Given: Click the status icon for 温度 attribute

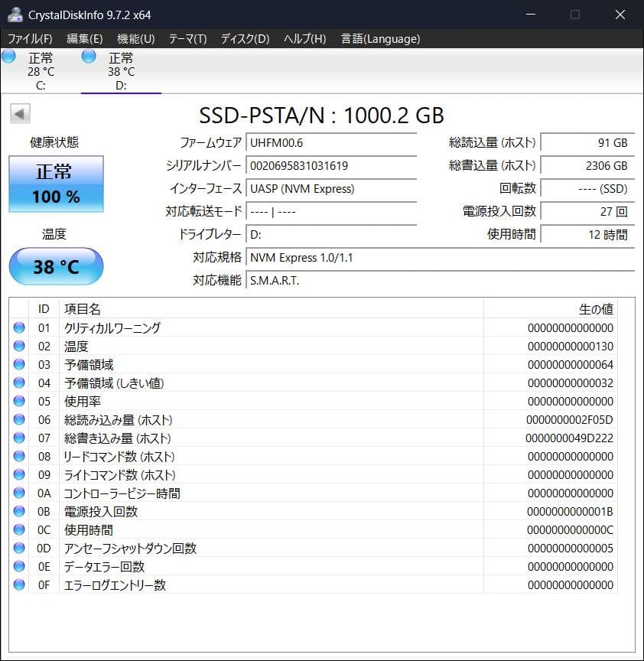Looking at the screenshot, I should 18,346.
